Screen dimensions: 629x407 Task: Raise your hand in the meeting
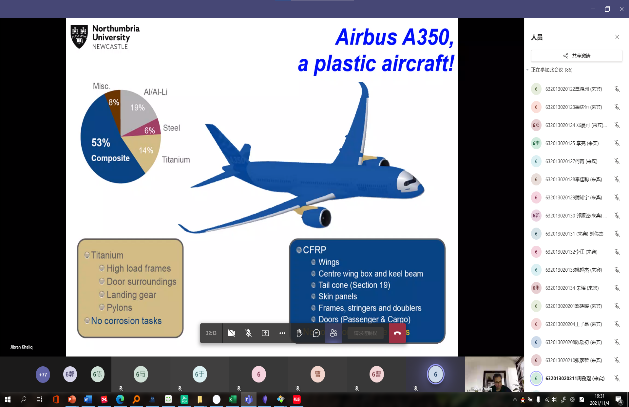point(300,333)
